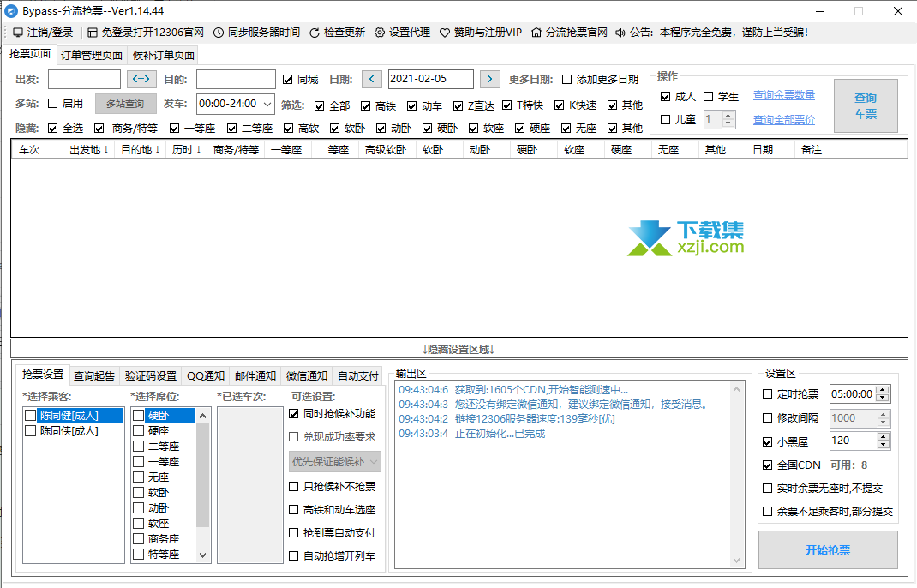Toggle the 定时抢票 timed grabbing checkbox
This screenshot has width=917, height=588.
click(x=768, y=394)
